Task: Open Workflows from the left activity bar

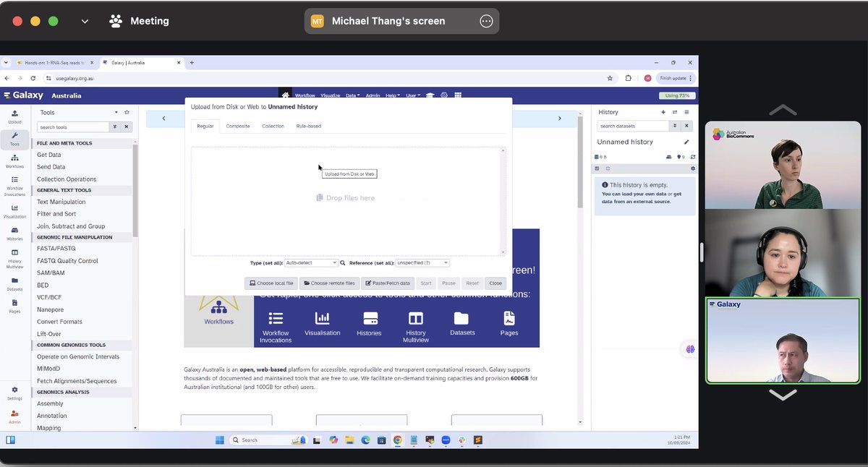Action: [x=14, y=160]
